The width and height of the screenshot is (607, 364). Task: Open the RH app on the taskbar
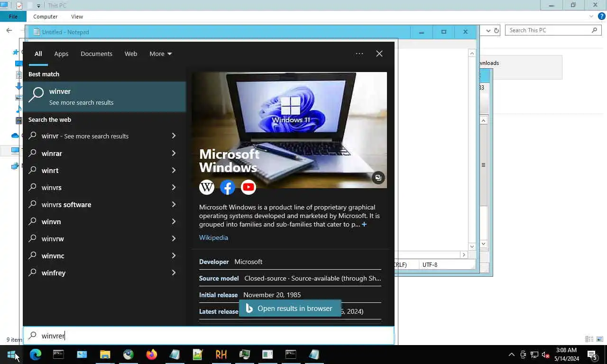[221, 355]
